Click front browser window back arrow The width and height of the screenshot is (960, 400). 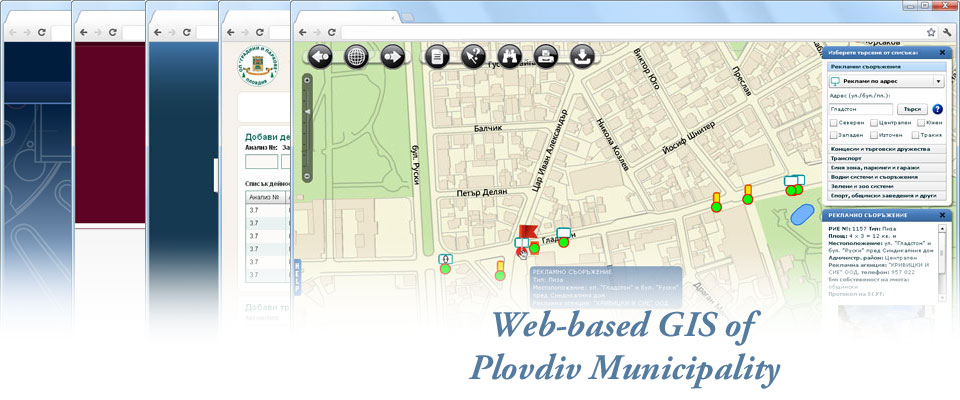[x=303, y=32]
